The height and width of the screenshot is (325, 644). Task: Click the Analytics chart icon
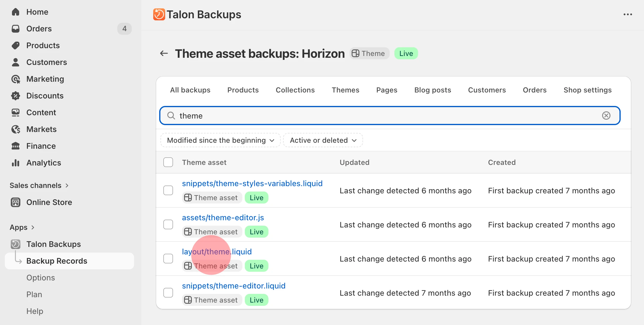(16, 162)
